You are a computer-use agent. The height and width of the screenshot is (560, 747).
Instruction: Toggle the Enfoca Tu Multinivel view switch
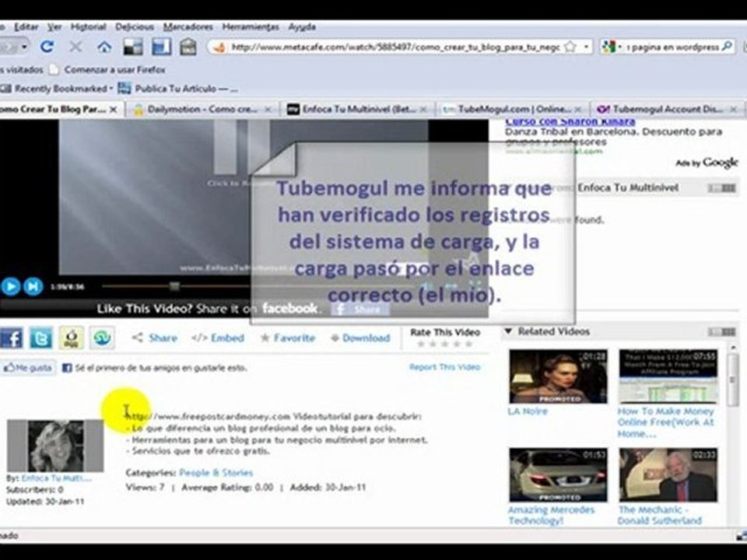[x=721, y=188]
